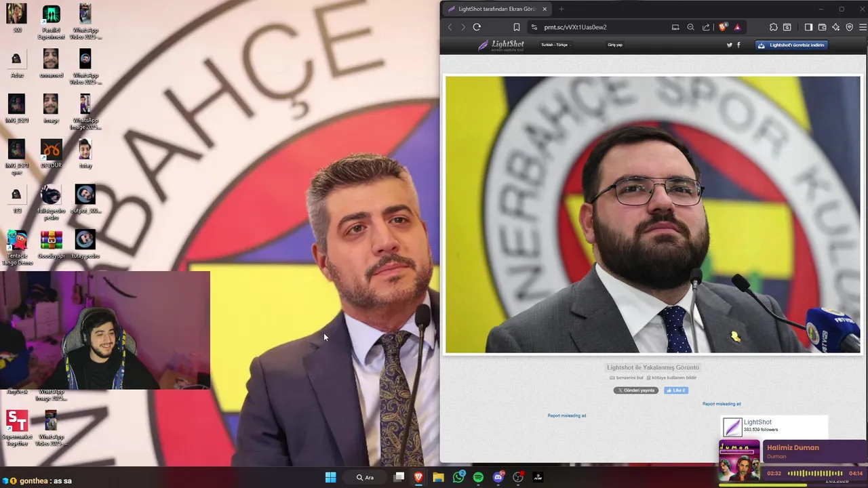Close the LightShot browser tab
This screenshot has width=868, height=488.
[544, 9]
